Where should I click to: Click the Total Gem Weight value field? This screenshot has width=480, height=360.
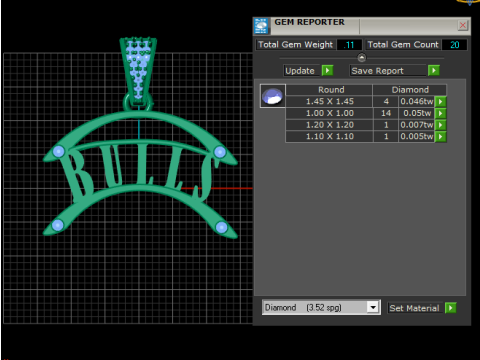349,45
